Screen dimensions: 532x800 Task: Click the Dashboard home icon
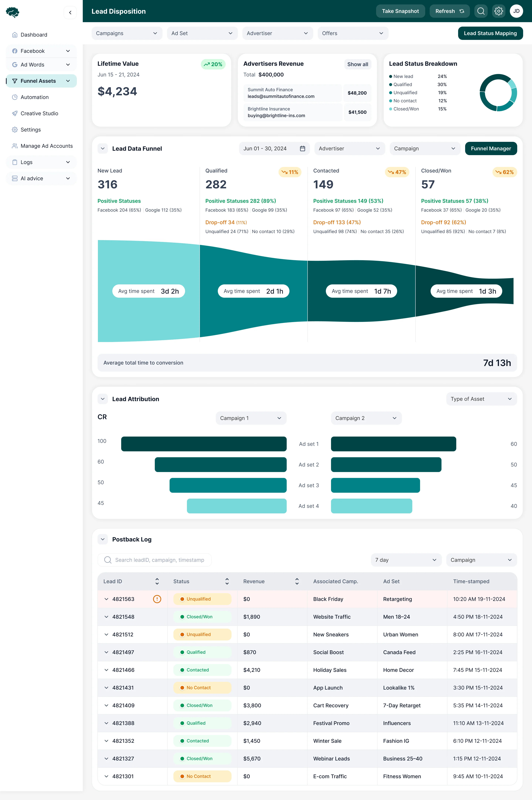(x=15, y=35)
